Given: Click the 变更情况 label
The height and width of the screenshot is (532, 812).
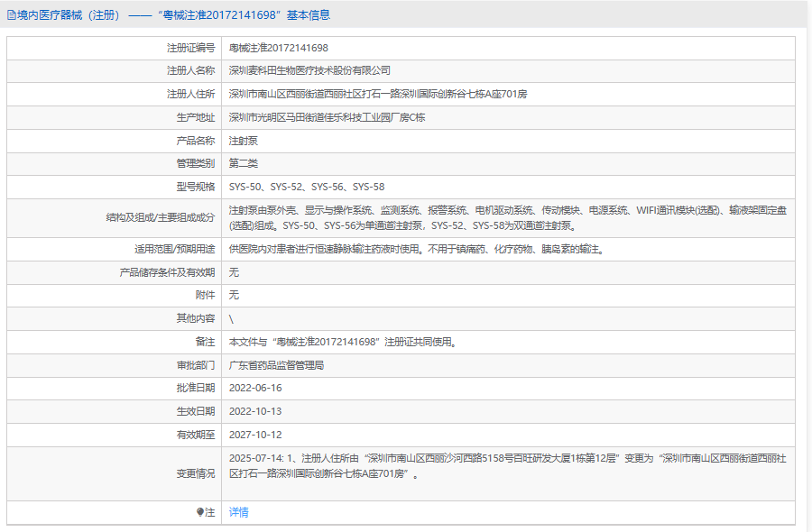Looking at the screenshot, I should (195, 473).
